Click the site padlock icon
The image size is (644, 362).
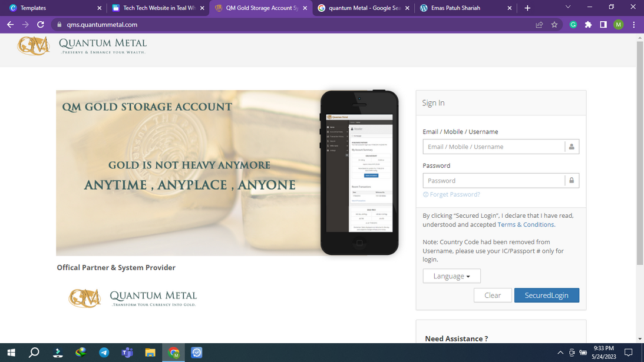[x=59, y=25]
